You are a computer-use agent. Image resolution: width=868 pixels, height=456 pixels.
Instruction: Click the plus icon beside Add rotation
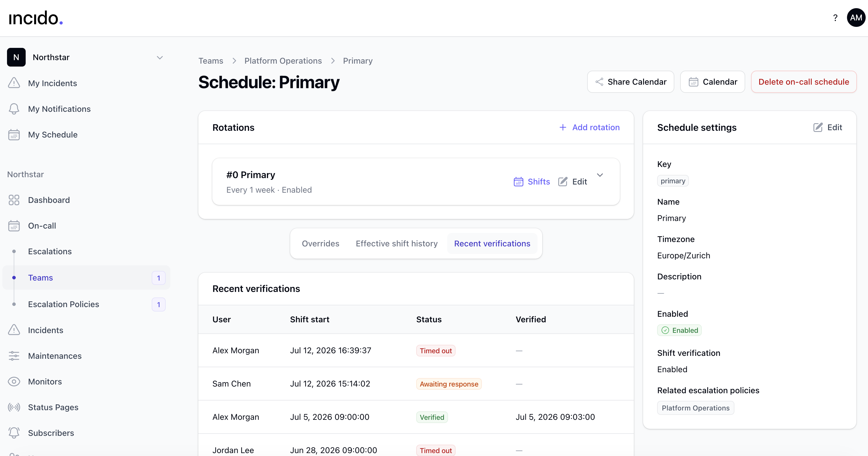563,127
